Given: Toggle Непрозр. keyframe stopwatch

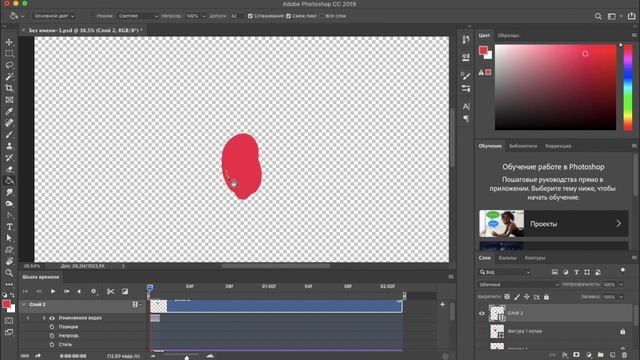Looking at the screenshot, I should click(52, 336).
